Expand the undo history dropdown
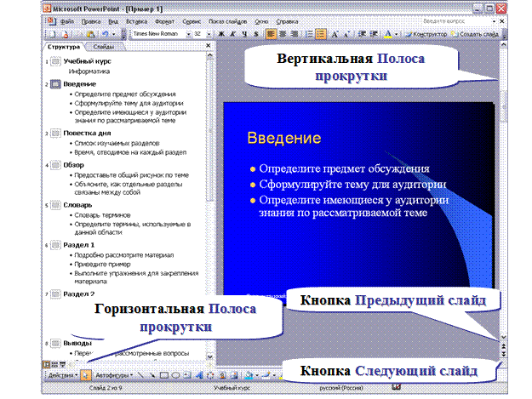The height and width of the screenshot is (399, 532). pyautogui.click(x=114, y=34)
